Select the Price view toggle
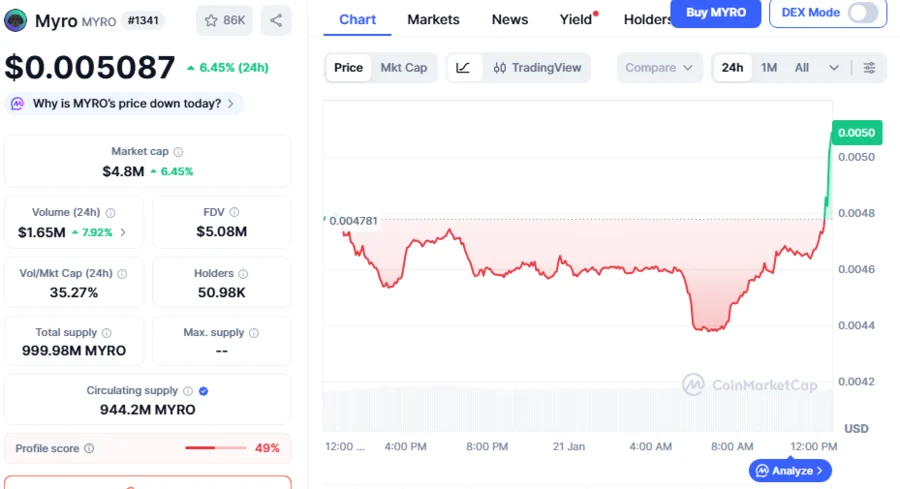The height and width of the screenshot is (489, 900). tap(348, 68)
